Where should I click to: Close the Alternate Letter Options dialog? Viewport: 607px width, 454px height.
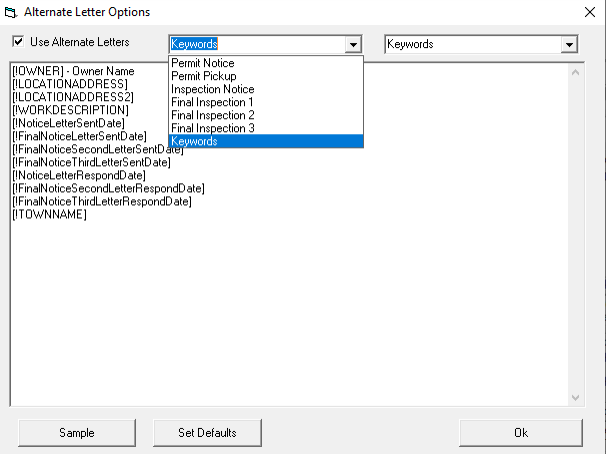pyautogui.click(x=587, y=12)
